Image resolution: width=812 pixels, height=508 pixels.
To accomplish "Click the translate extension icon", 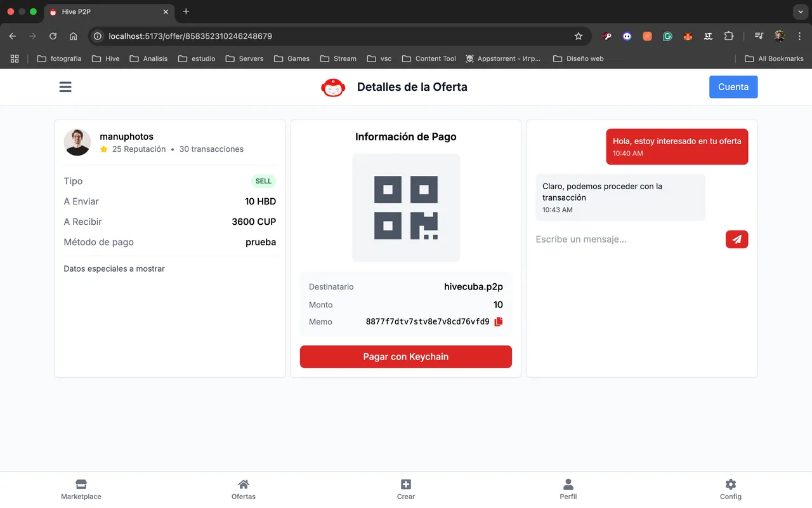I will (x=708, y=36).
